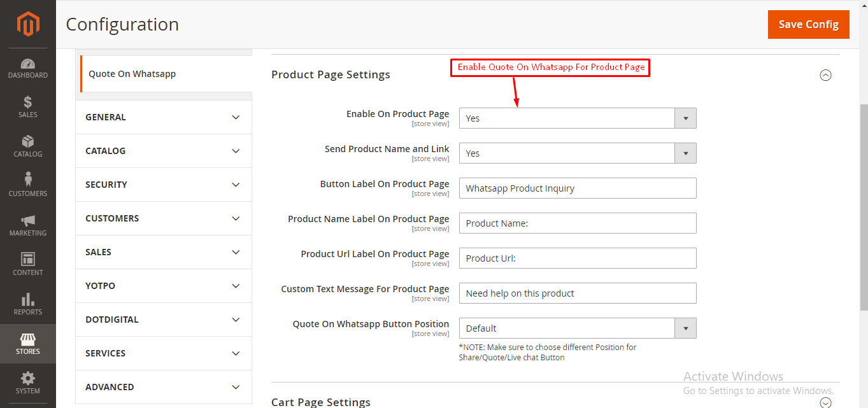This screenshot has height=408, width=868.
Task: Open Enable On Product Page dropdown
Action: tap(578, 118)
